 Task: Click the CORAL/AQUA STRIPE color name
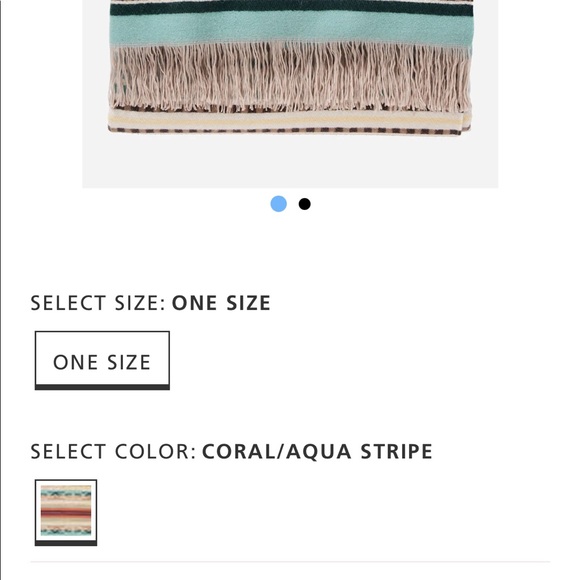pos(317,452)
